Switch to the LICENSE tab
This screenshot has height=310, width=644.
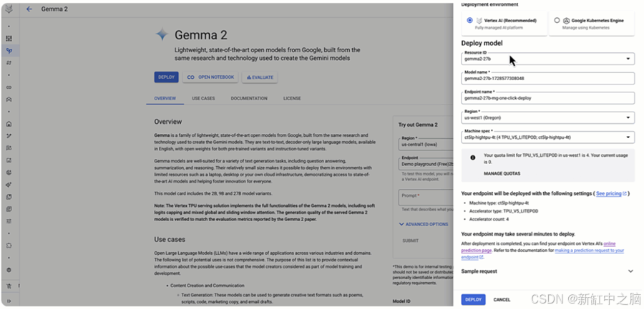[292, 99]
